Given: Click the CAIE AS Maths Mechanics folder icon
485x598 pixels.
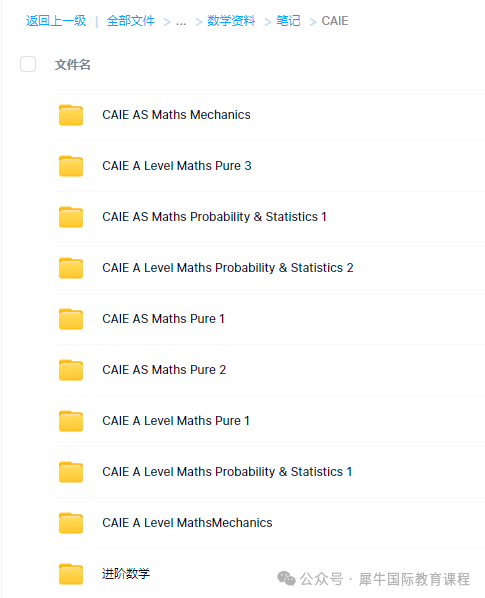Looking at the screenshot, I should [x=71, y=115].
